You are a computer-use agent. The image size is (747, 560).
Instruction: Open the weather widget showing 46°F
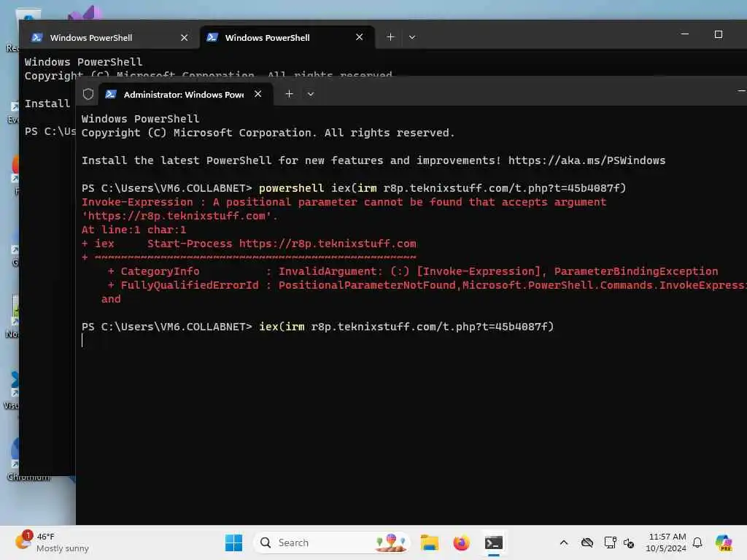[x=52, y=542]
